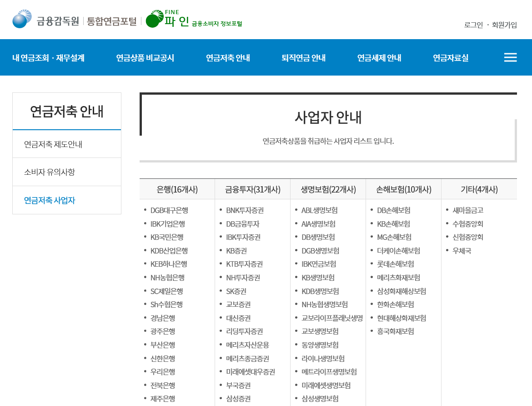532x406 pixels.
Task: Click IBK연금보험 entry
Action: tap(319, 264)
